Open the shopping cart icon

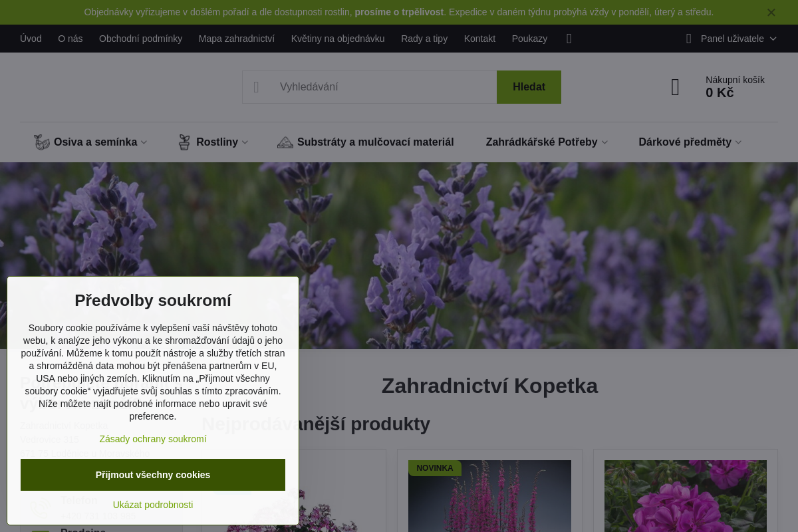[x=675, y=87]
